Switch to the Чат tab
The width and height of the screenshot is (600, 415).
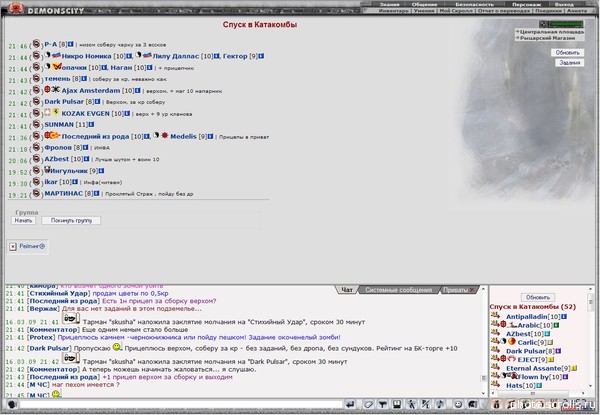[x=347, y=290]
